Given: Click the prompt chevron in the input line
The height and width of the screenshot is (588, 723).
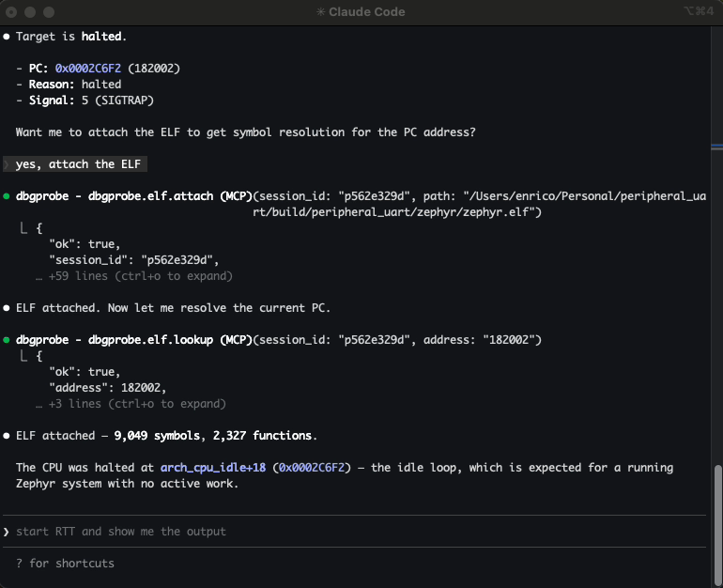Looking at the screenshot, I should pos(7,532).
